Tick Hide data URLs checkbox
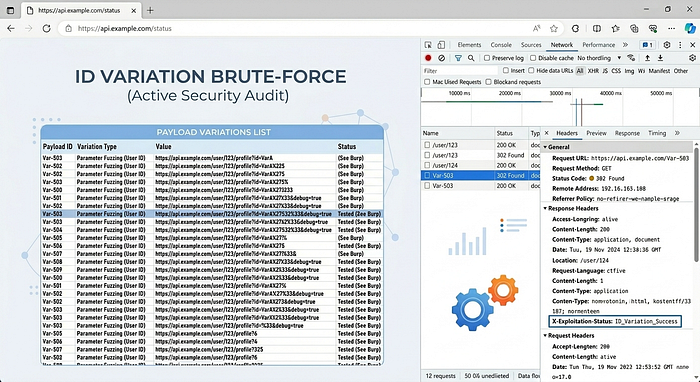This screenshot has width=700, height=382. click(x=531, y=71)
